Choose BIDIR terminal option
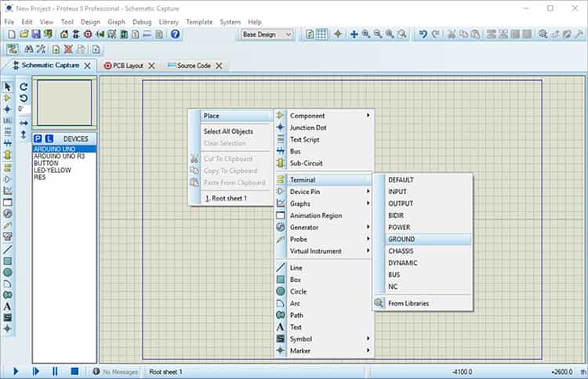 [428, 215]
